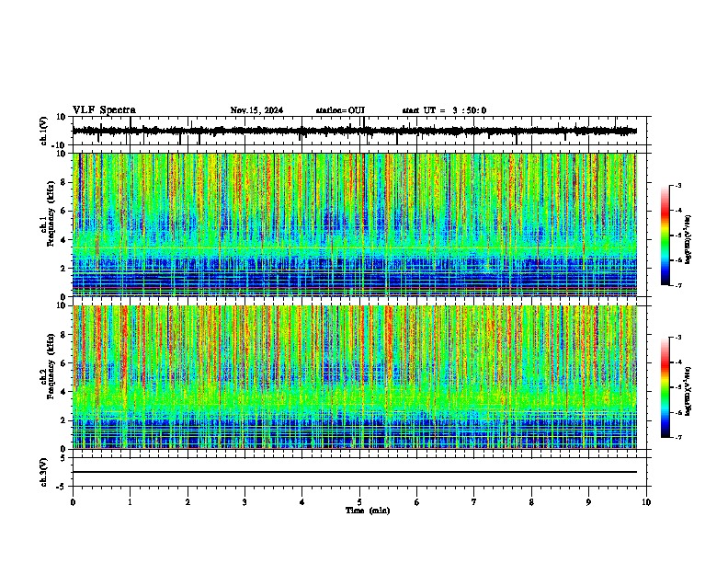Click the ch.1 spectrogram color bar
The height and width of the screenshot is (563, 728).
[x=665, y=236]
